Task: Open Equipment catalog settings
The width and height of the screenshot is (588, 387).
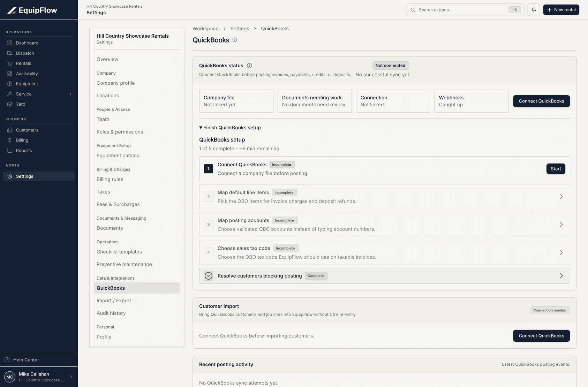Action: click(x=136, y=155)
